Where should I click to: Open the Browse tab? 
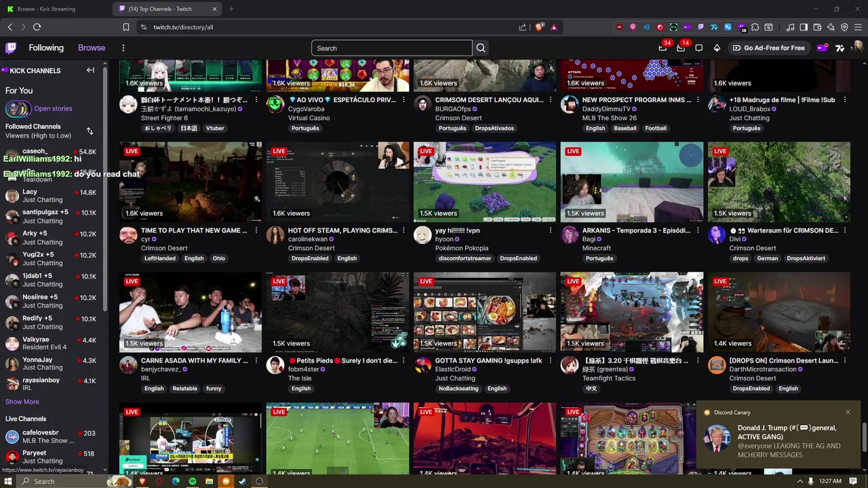[x=92, y=48]
